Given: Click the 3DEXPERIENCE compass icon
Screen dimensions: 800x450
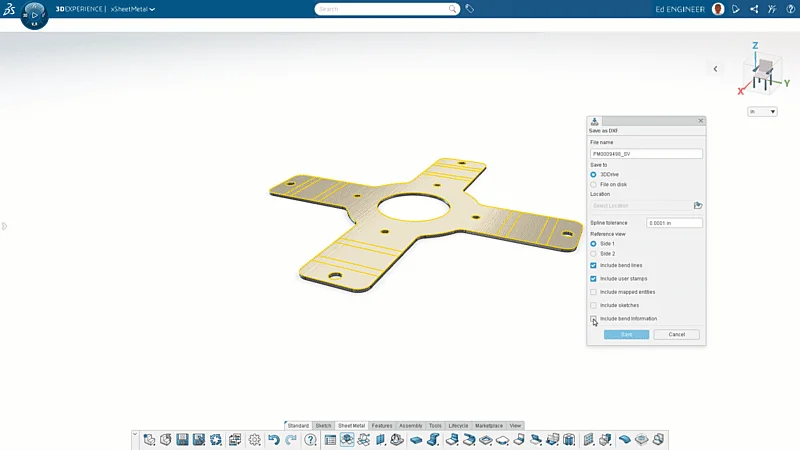Looking at the screenshot, I should coord(34,14).
